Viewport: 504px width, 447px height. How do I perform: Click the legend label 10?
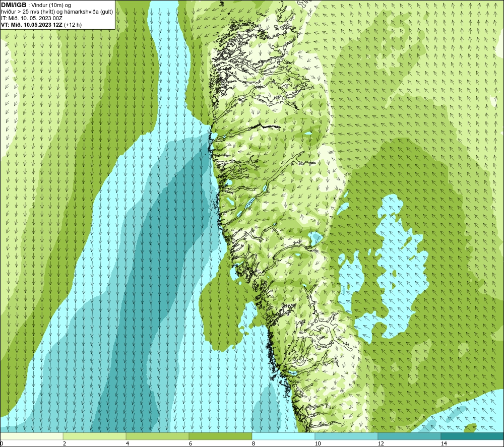(318, 443)
